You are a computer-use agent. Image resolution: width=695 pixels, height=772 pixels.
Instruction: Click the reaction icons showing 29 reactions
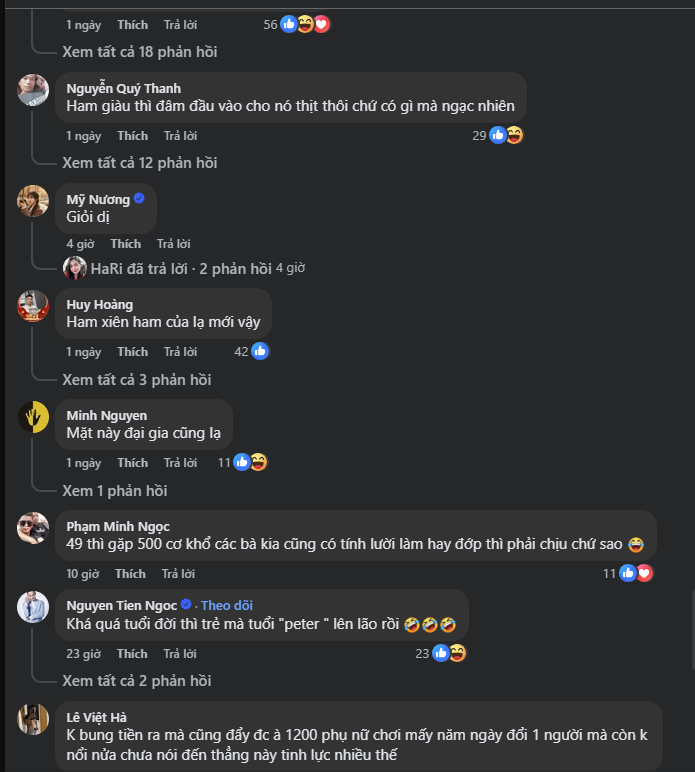click(506, 135)
